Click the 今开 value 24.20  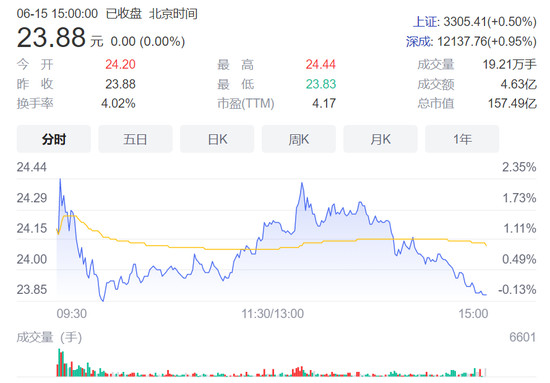(120, 65)
